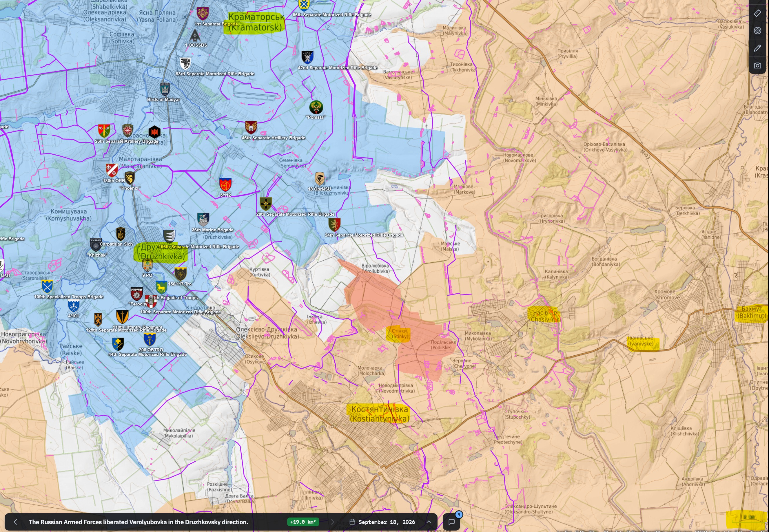This screenshot has height=532, width=769.
Task: Take a map screenshot with camera icon
Action: click(x=757, y=66)
